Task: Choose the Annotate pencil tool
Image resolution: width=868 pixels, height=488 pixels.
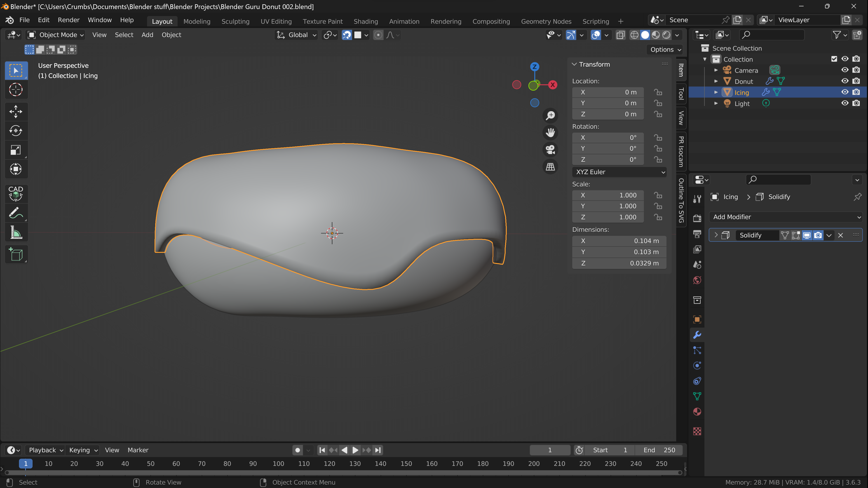Action: (x=16, y=213)
